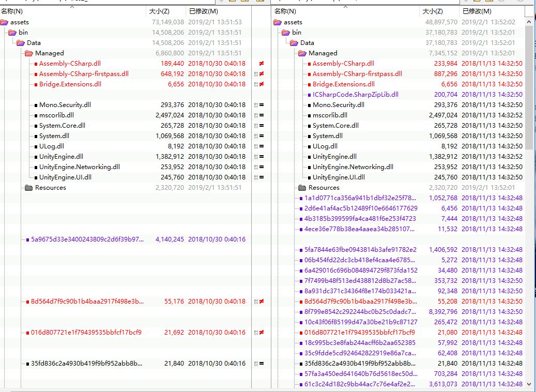This screenshot has width=536, height=392.
Task: Select UnityEngine.UI.dll in the right pane
Action: (338, 177)
